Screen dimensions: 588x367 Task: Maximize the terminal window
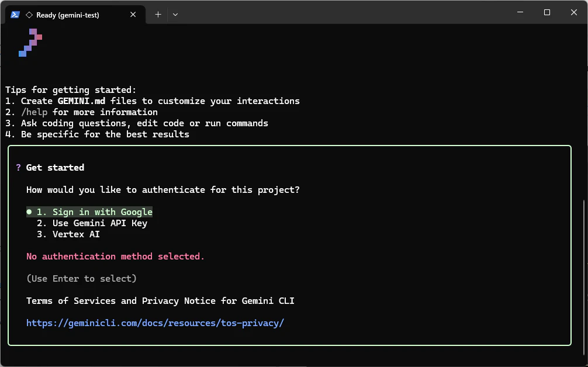547,12
